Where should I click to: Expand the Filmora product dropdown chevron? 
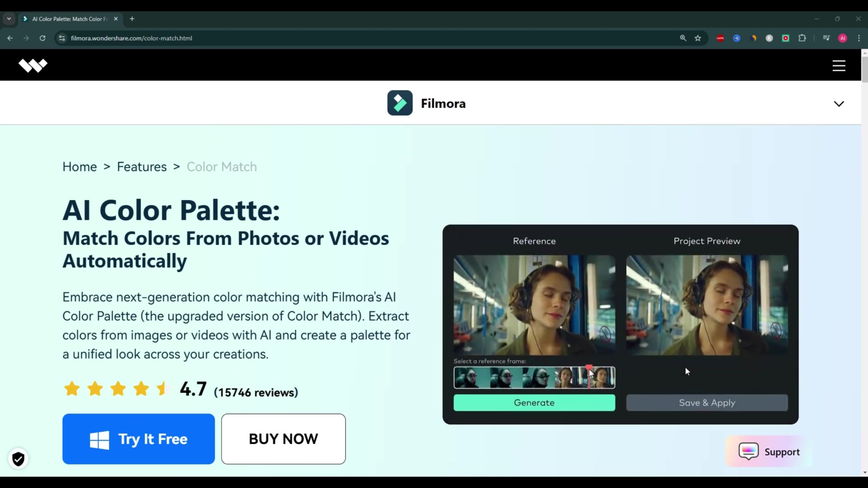[x=839, y=104]
